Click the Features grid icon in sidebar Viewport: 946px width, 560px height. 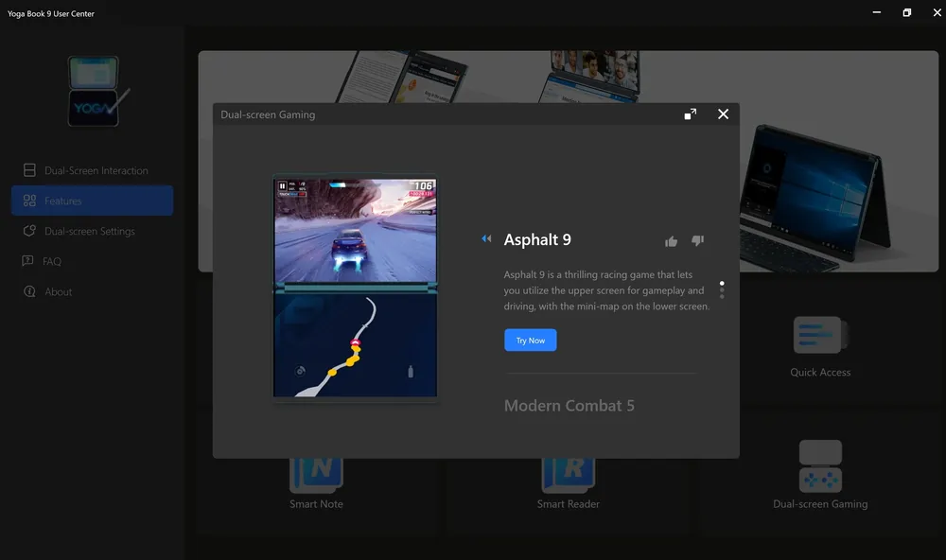(x=29, y=201)
